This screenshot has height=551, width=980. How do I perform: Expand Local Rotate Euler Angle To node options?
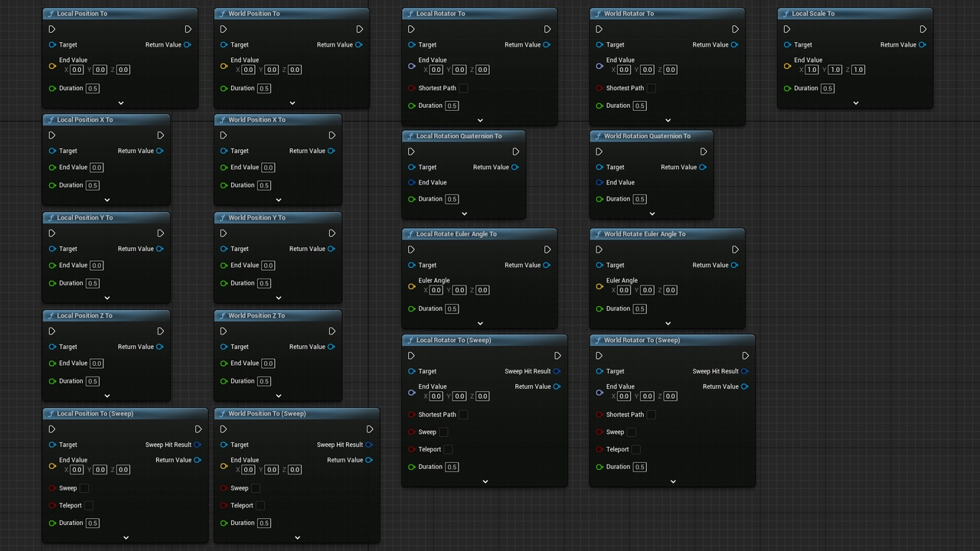pyautogui.click(x=480, y=323)
